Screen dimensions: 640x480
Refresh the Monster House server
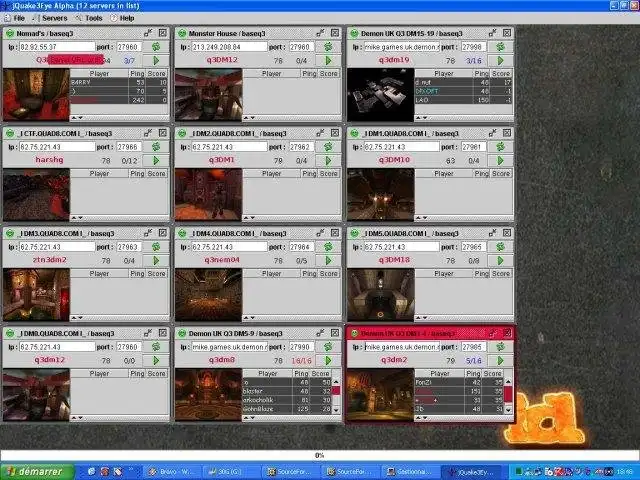pyautogui.click(x=328, y=47)
